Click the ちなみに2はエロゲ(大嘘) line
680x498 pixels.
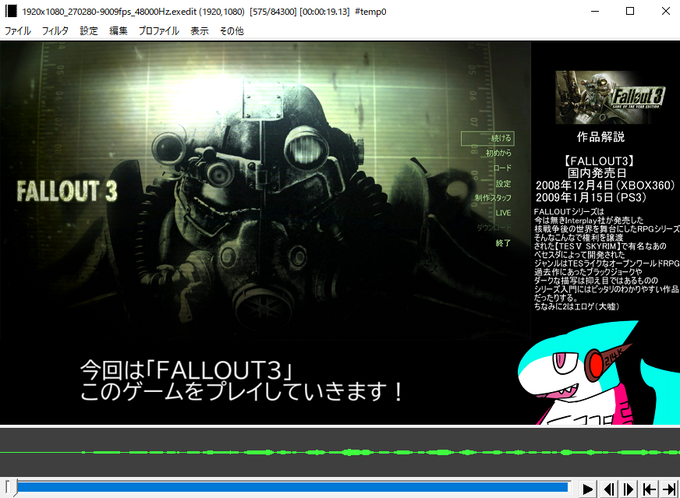pyautogui.click(x=577, y=307)
